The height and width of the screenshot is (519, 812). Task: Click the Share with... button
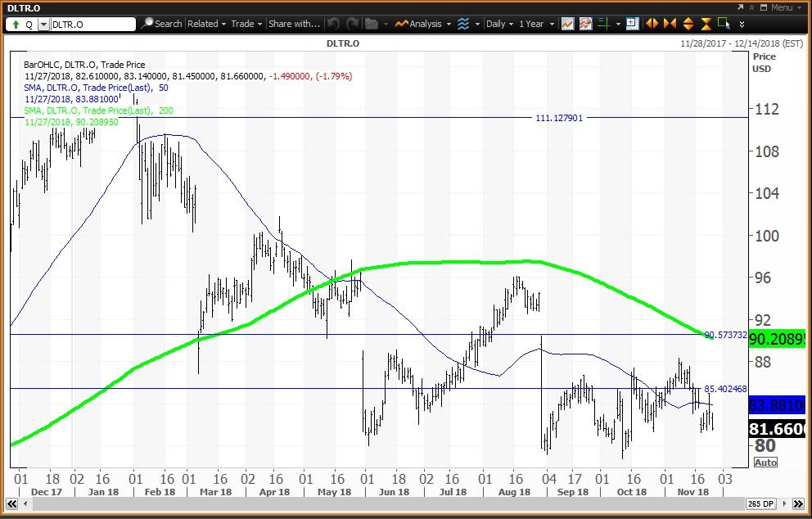[x=295, y=24]
